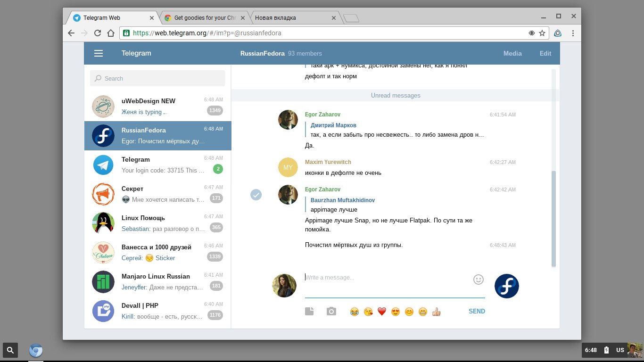This screenshot has height=362, width=644.
Task: Click the Media button in header
Action: (x=512, y=53)
